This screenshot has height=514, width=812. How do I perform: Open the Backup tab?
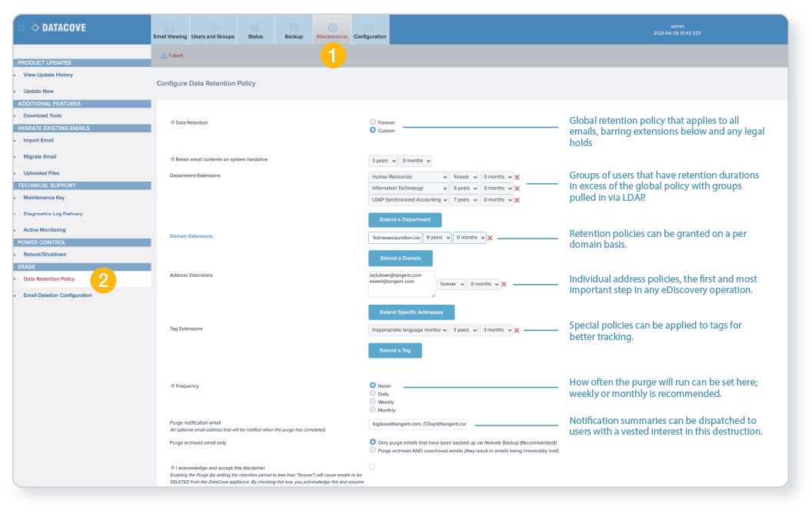294,29
